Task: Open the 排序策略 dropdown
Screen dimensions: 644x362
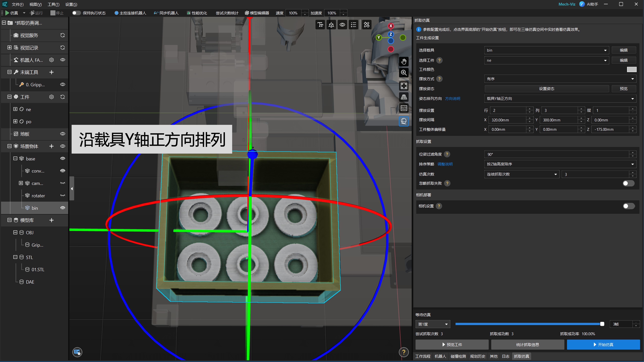Action: [x=560, y=164]
